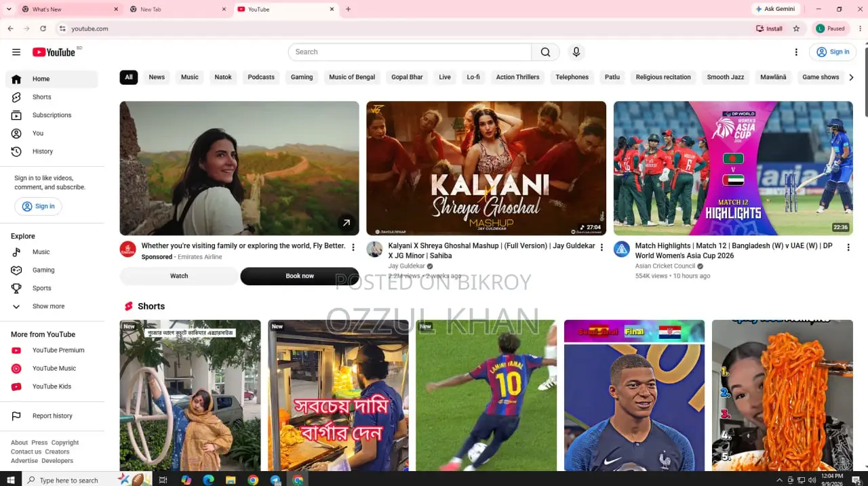This screenshot has height=486, width=868.
Task: Open Jay Guldekar channel avatar
Action: [x=374, y=249]
